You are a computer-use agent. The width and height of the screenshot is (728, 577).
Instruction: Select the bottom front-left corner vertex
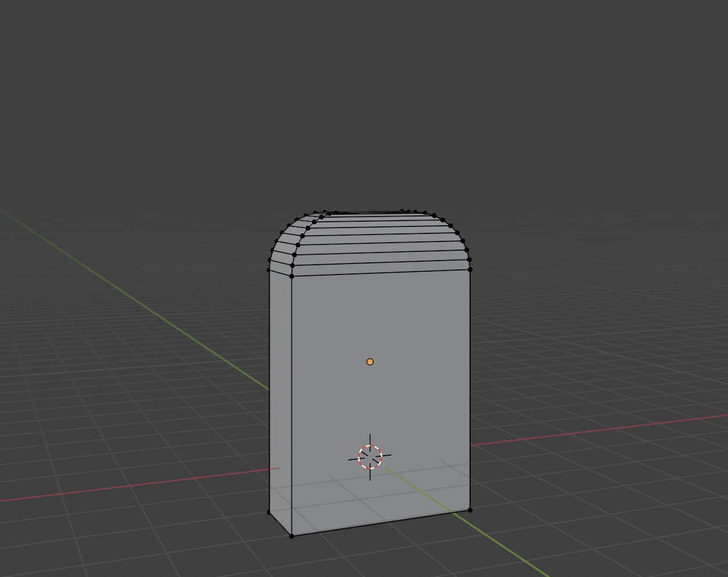(x=291, y=535)
